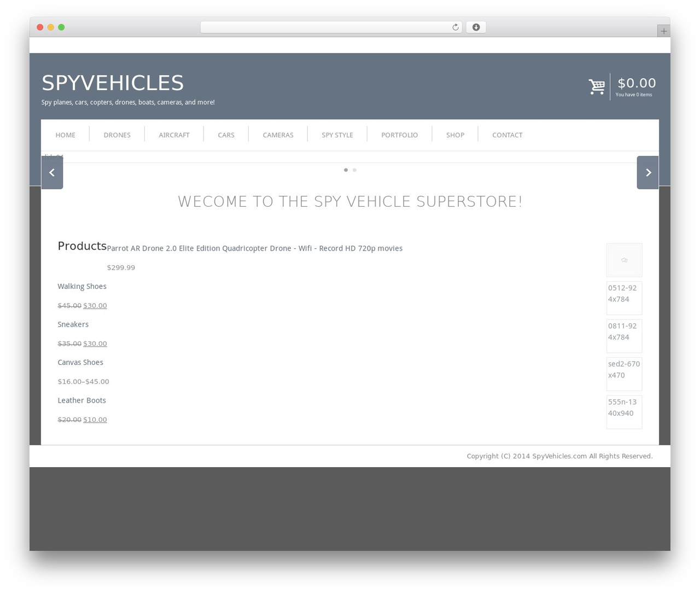Viewport: 700px width, 593px height.
Task: Click the Copyright 2014 SpyVehicles.com footer text
Action: point(559,456)
